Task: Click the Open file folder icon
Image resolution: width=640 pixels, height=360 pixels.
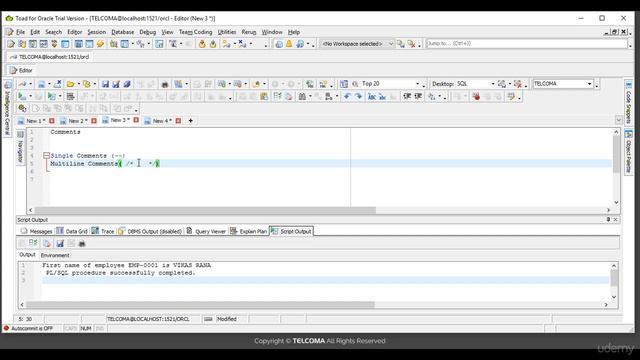Action: pyautogui.click(x=71, y=84)
